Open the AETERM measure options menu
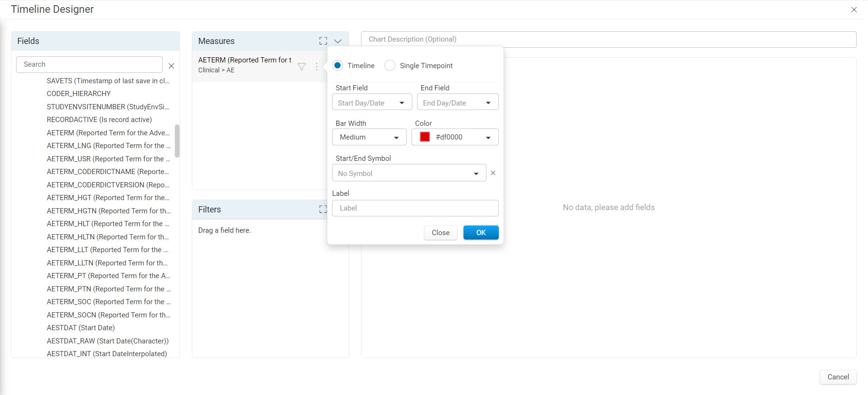The image size is (868, 395). 317,67
